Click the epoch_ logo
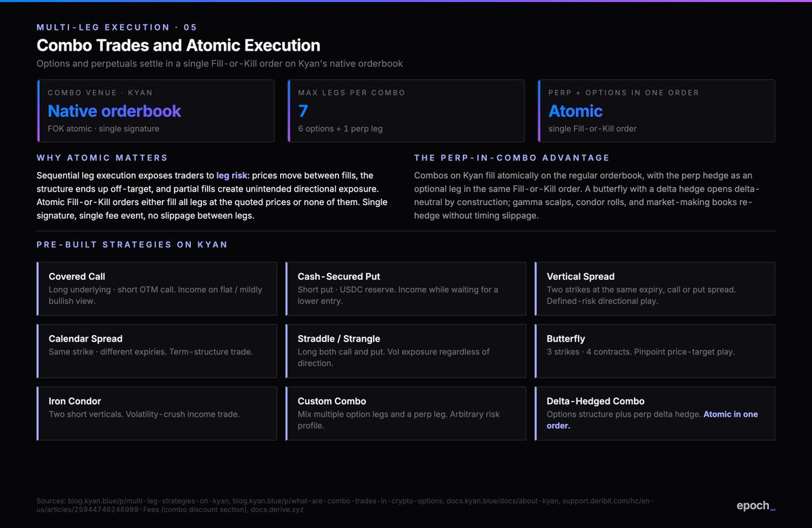This screenshot has width=812, height=528. point(756,506)
